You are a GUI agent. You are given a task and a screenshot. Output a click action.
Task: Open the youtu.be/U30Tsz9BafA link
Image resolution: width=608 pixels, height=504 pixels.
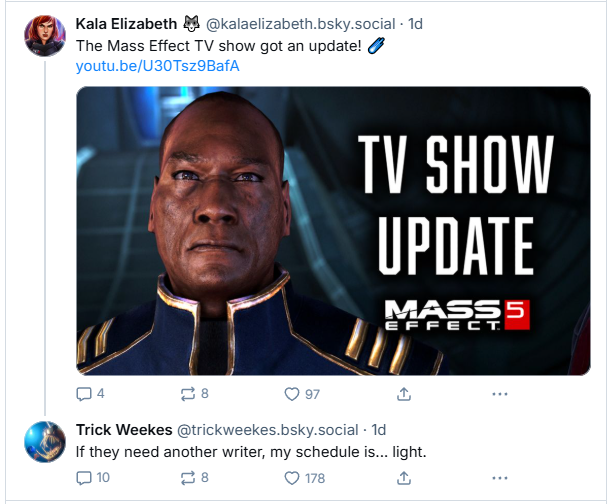pyautogui.click(x=157, y=66)
